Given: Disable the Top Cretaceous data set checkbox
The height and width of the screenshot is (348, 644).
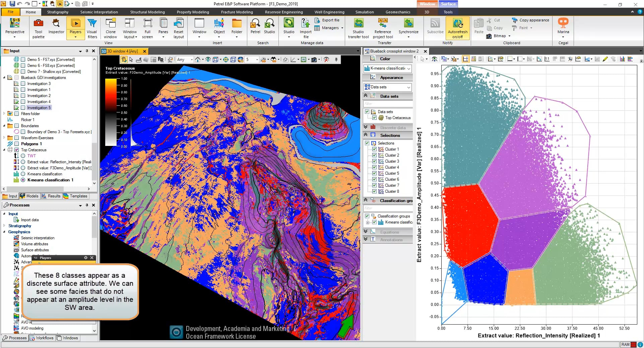Looking at the screenshot, I should pyautogui.click(x=374, y=118).
